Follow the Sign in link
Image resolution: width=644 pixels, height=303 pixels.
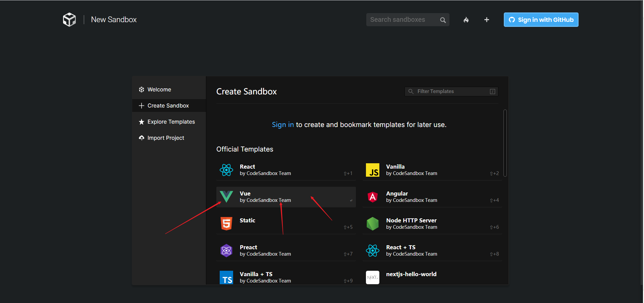(x=283, y=125)
